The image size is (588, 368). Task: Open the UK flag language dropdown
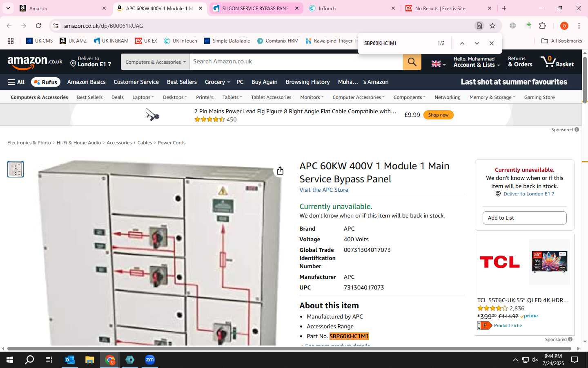coord(439,64)
